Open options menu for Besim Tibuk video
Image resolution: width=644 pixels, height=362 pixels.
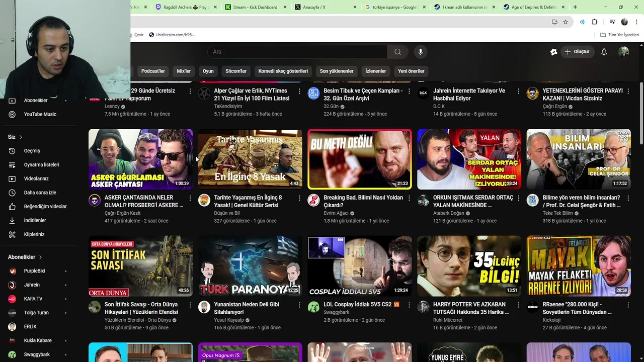tap(409, 91)
